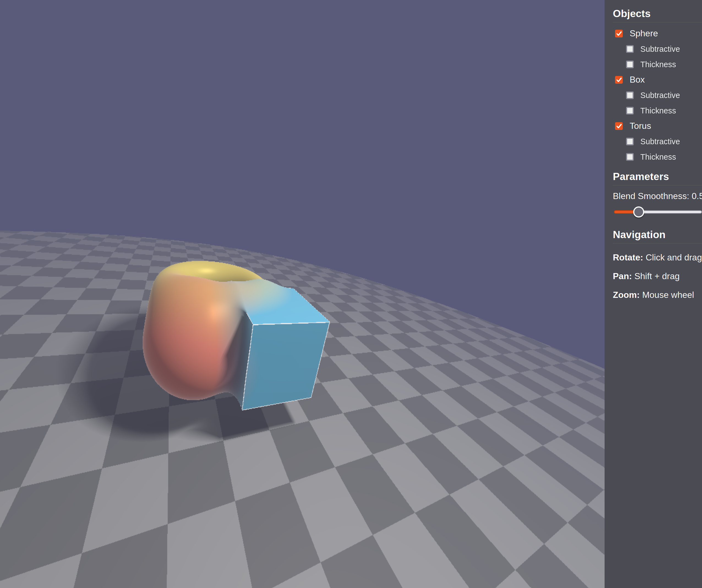702x588 pixels.
Task: Click the Blend Smoothness slider handle
Action: (638, 212)
